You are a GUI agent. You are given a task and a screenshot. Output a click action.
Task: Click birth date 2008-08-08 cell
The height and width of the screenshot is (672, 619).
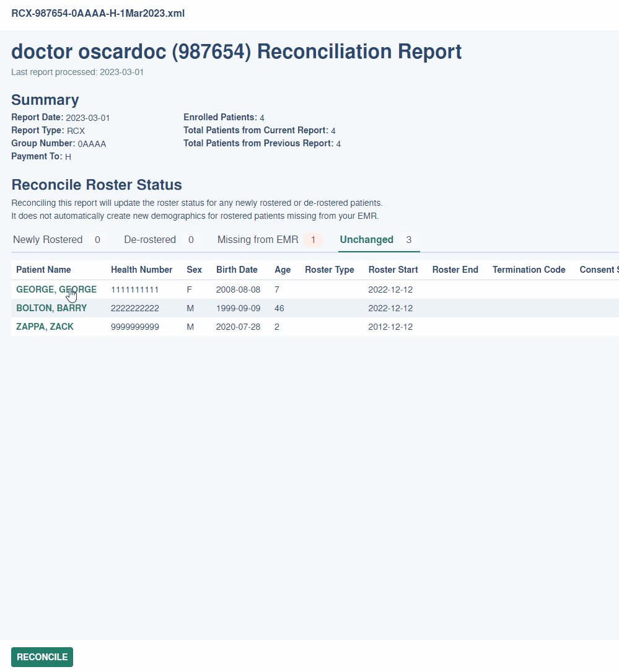pos(238,290)
